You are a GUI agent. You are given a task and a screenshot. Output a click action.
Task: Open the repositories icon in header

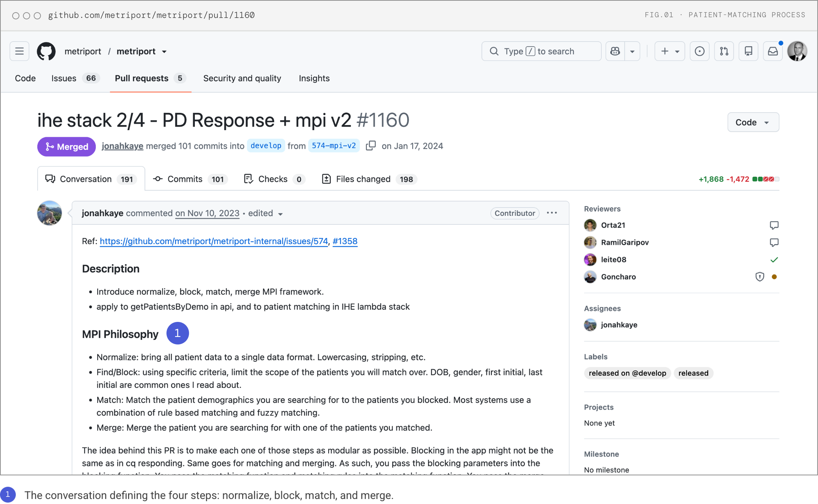tap(748, 51)
